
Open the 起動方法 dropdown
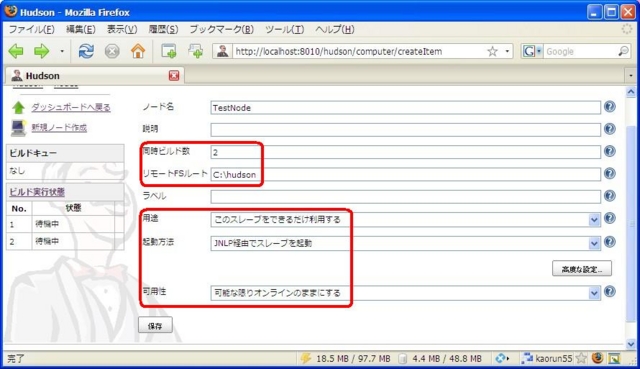point(405,243)
